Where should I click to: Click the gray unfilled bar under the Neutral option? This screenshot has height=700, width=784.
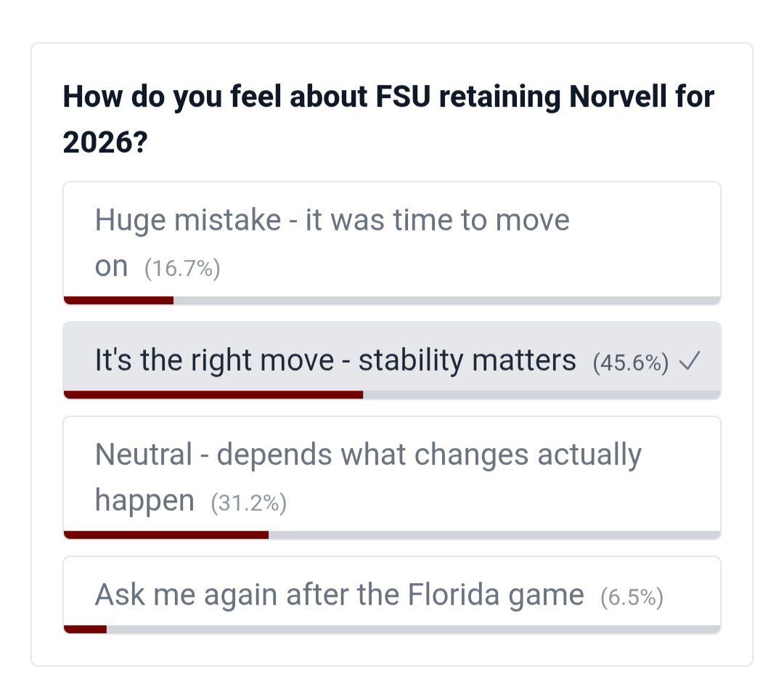coord(494,535)
